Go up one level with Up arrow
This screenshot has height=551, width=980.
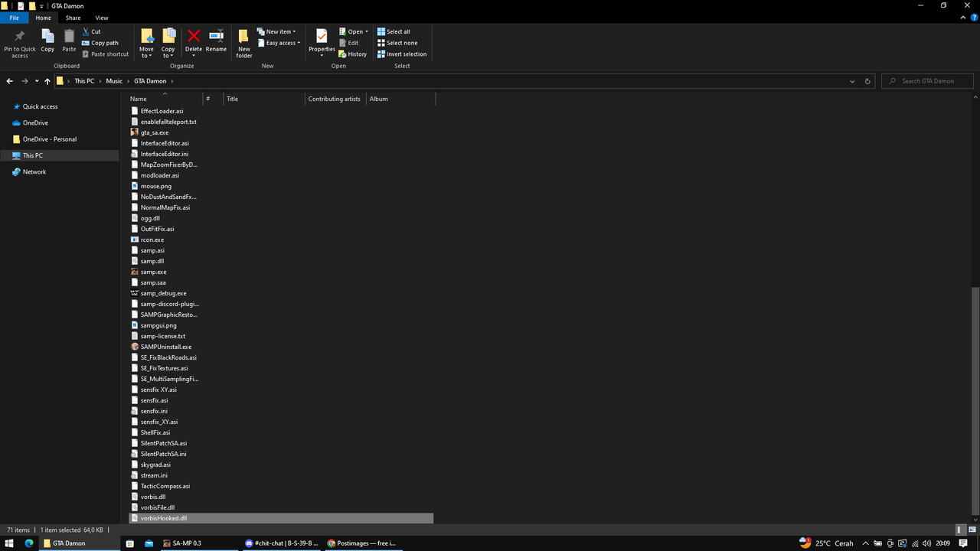click(x=47, y=81)
